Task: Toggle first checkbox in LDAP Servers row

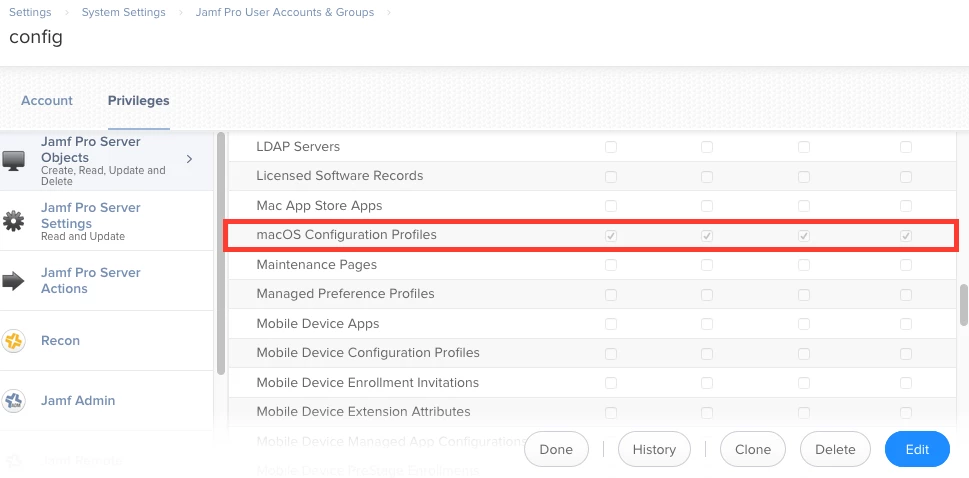Action: [x=611, y=147]
